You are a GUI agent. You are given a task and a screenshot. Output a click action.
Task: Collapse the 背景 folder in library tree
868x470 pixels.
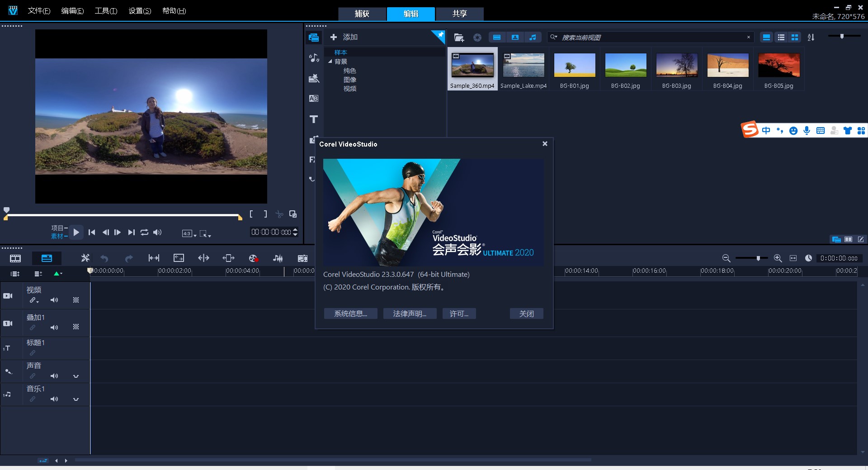330,62
